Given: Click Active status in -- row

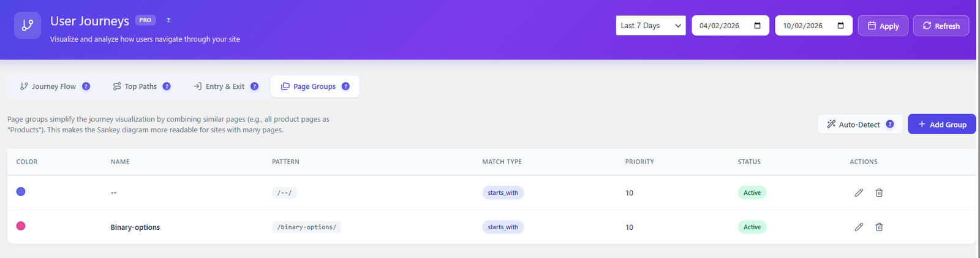Looking at the screenshot, I should click(x=752, y=192).
